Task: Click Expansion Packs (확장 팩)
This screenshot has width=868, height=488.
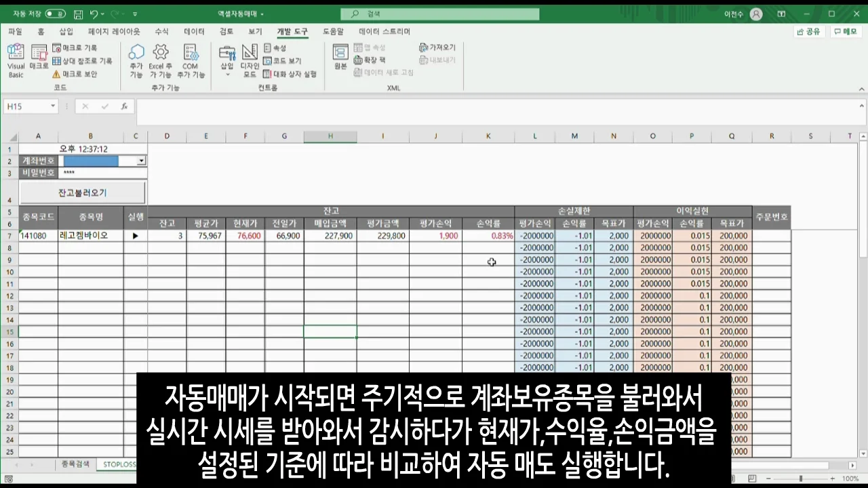Action: 370,60
